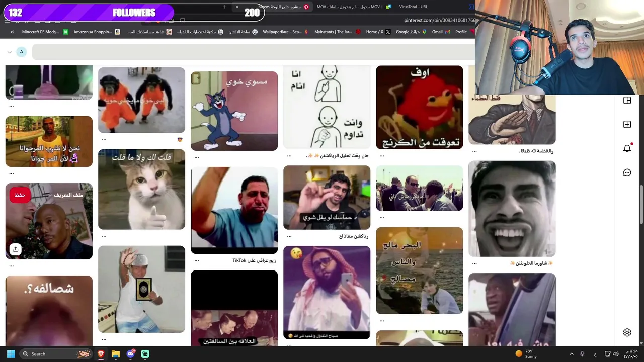Open three-dot menu under GTA character pin
644x362 pixels.
click(12, 173)
